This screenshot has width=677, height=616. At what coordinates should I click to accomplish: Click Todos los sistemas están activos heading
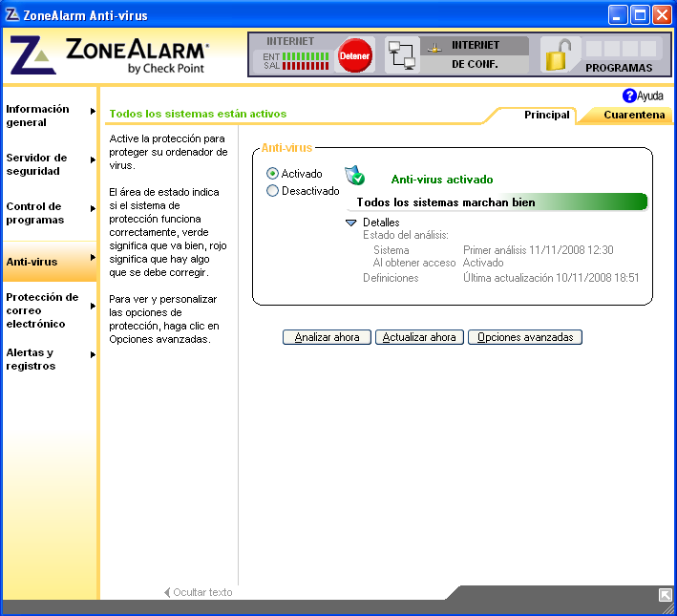198,114
